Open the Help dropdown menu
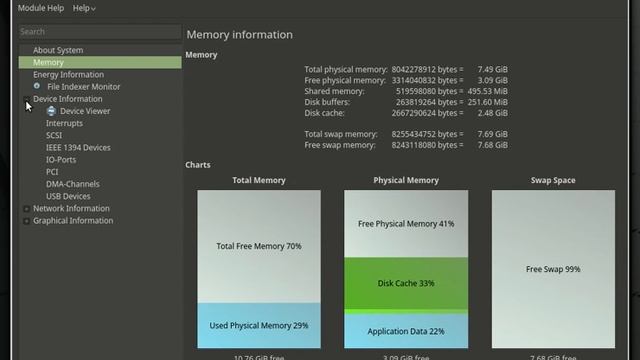The image size is (640, 360). tap(84, 8)
